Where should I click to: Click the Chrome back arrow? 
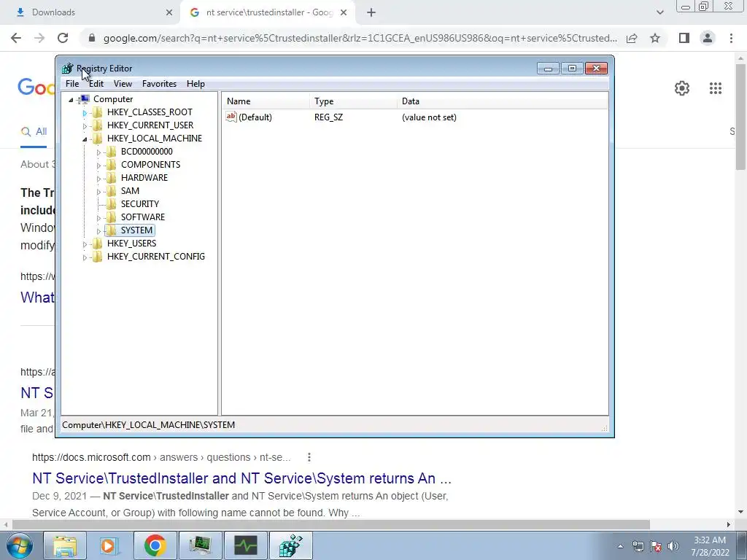click(16, 38)
